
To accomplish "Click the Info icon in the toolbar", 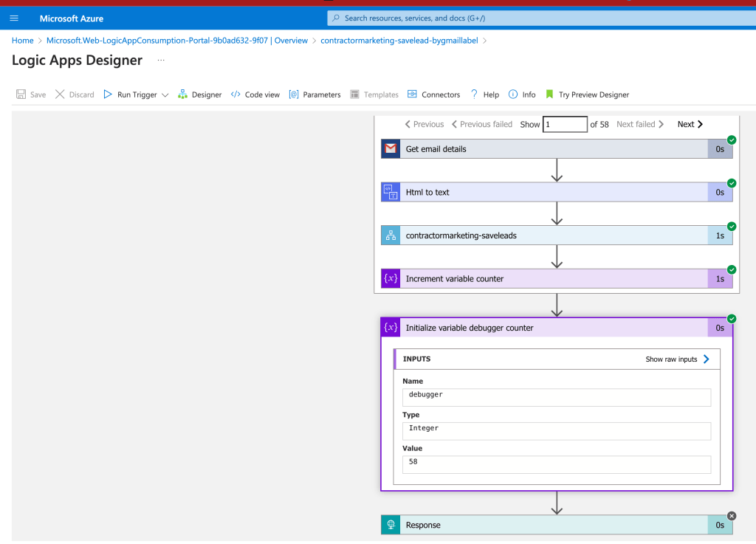I will 513,94.
